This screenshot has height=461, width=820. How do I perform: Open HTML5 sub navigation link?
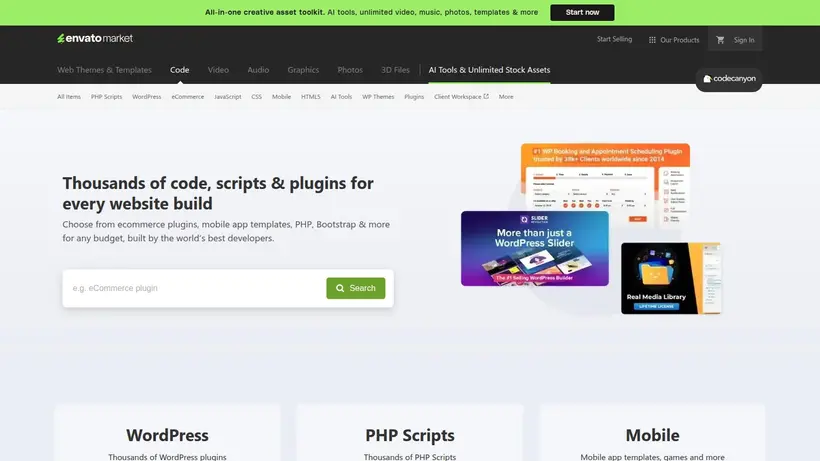(310, 97)
